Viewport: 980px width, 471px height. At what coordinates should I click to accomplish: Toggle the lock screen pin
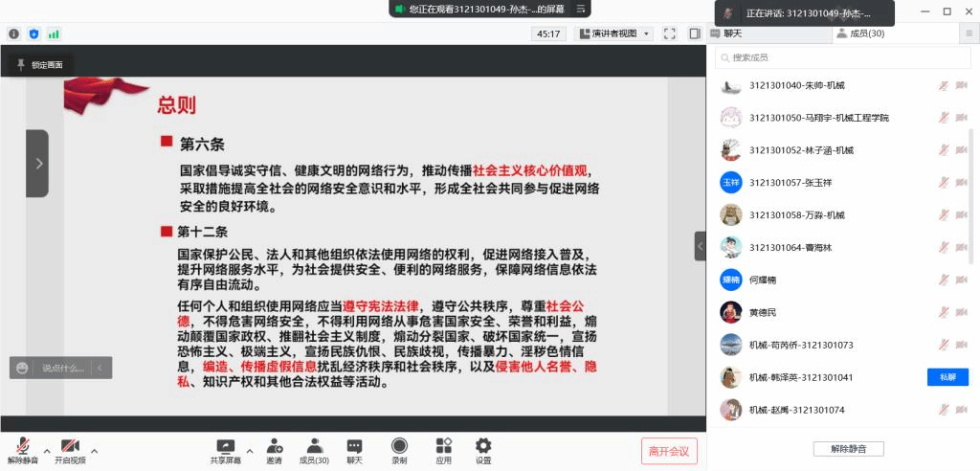click(x=40, y=65)
